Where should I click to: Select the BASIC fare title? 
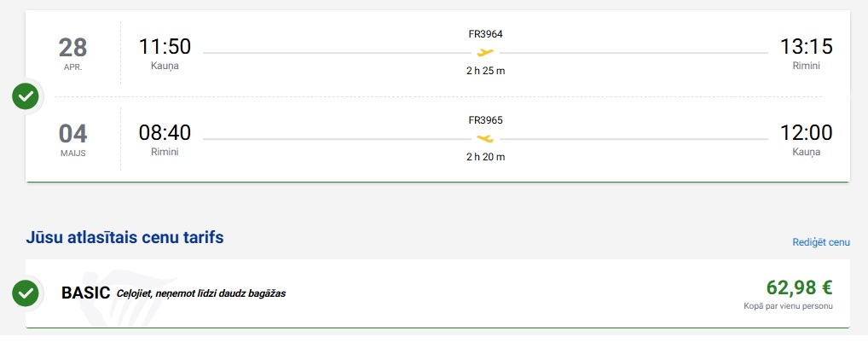coord(85,293)
